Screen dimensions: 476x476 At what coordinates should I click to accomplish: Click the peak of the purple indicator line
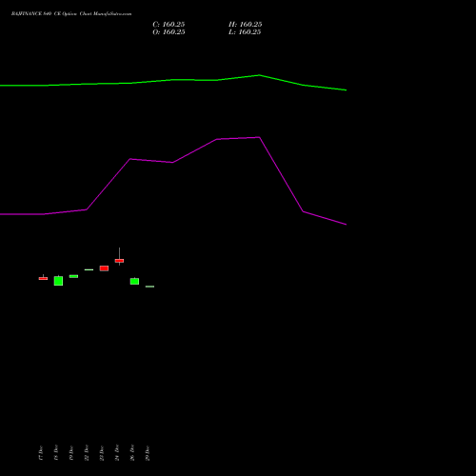click(x=259, y=137)
